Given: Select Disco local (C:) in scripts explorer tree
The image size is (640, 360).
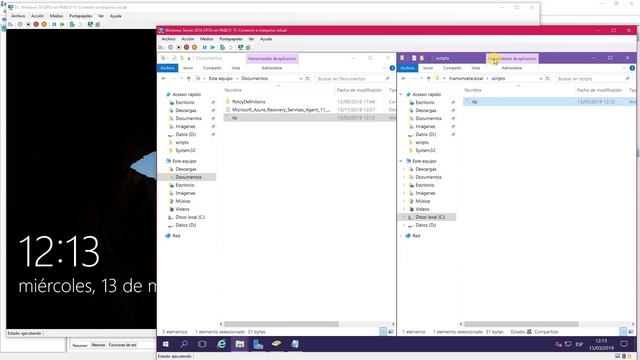Looking at the screenshot, I should (x=429, y=217).
